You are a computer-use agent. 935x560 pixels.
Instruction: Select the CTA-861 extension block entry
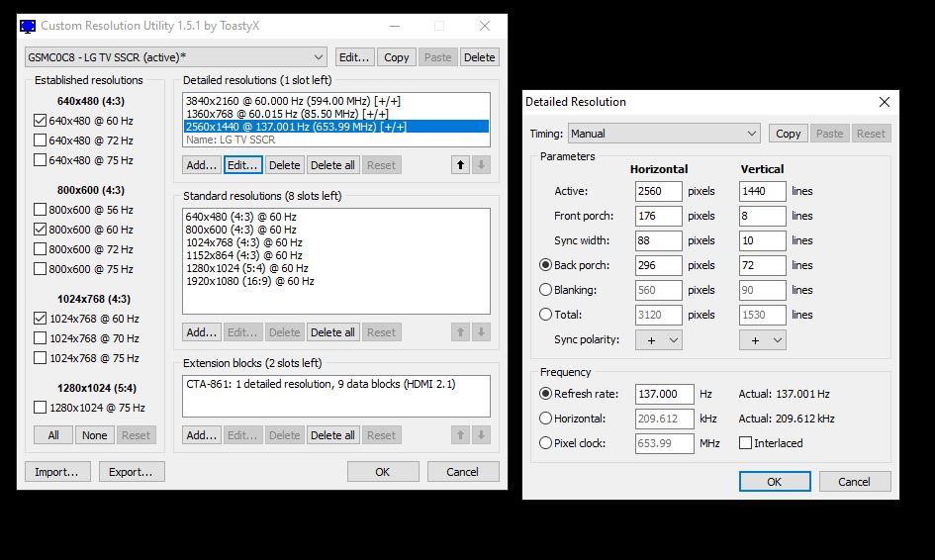(336, 384)
